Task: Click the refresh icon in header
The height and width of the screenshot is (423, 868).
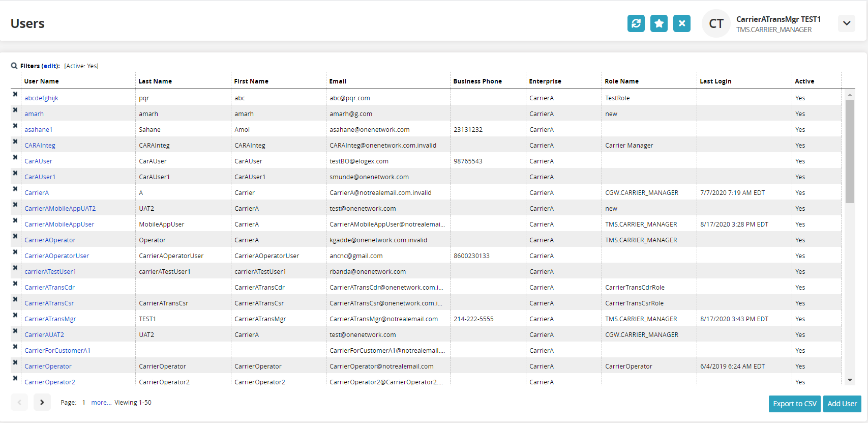Action: [x=636, y=23]
